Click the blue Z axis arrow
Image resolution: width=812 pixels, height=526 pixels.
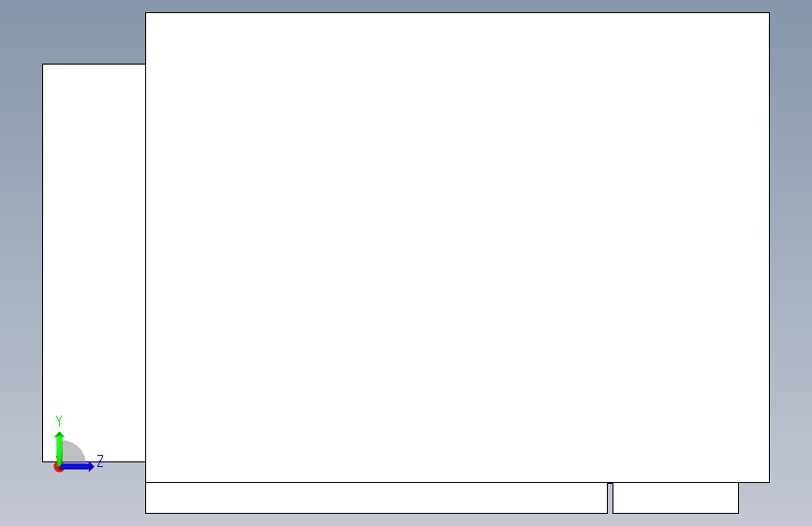[x=78, y=466]
